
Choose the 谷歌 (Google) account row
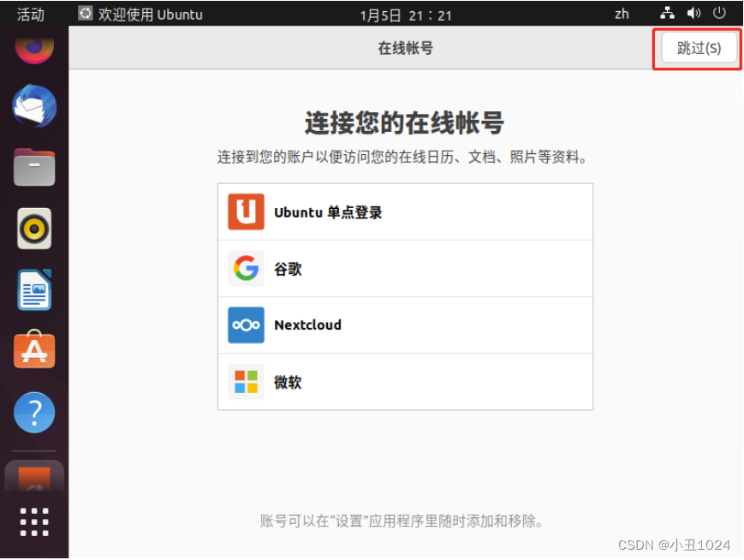point(405,269)
